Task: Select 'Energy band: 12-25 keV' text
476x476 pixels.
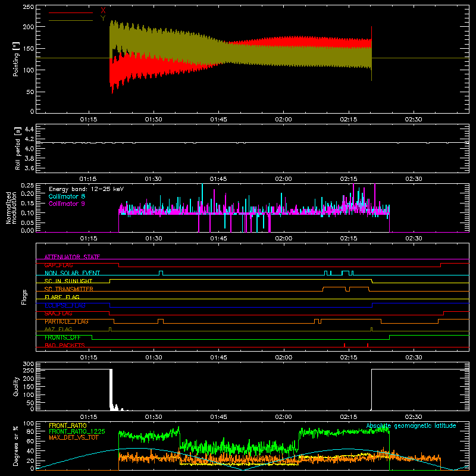Action: (86, 189)
